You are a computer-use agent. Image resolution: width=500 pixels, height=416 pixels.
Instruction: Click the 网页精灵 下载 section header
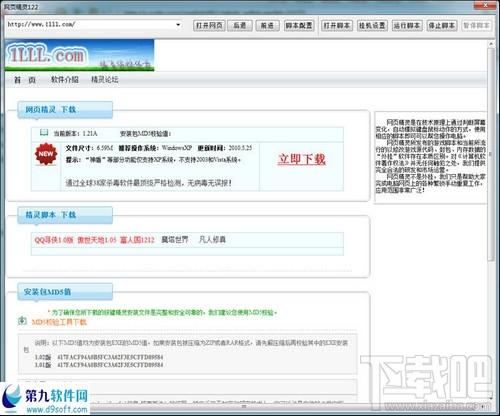pyautogui.click(x=65, y=110)
